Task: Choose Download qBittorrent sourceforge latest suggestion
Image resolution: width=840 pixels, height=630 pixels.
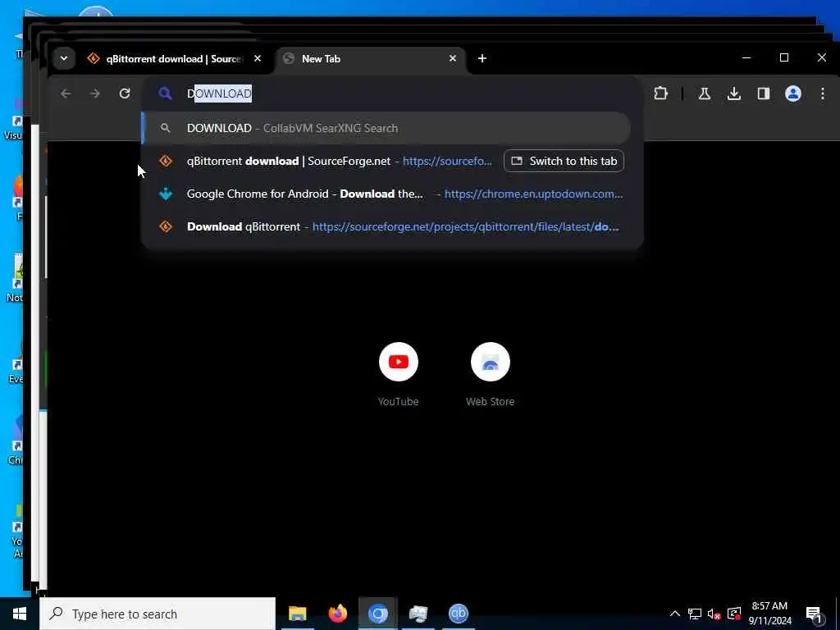Action: 386,226
